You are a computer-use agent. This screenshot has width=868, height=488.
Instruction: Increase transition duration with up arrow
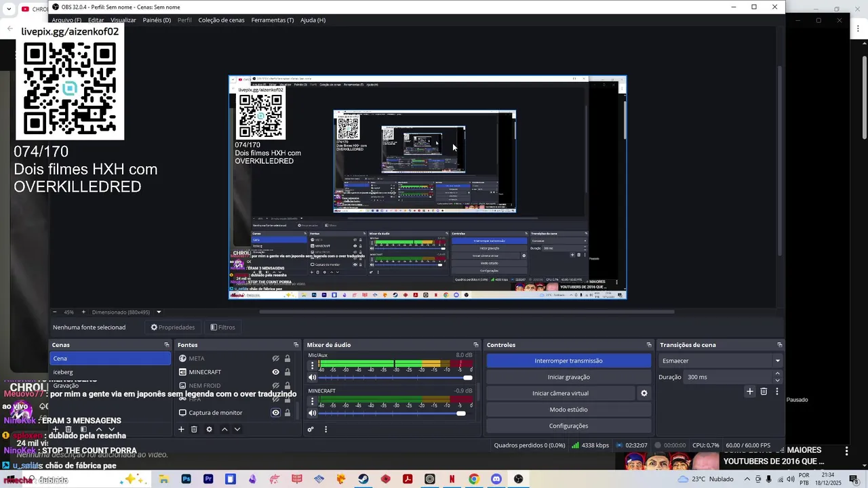click(x=777, y=373)
